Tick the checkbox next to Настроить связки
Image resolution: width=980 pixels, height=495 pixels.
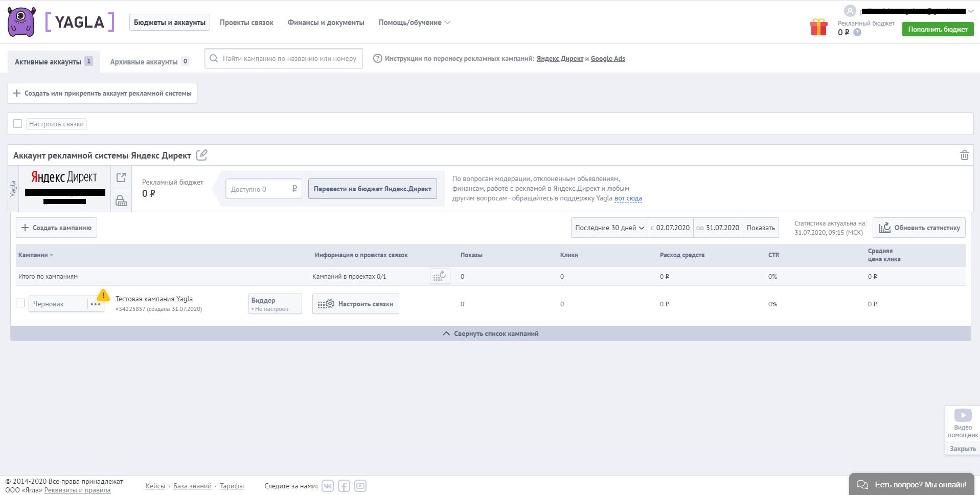pyautogui.click(x=18, y=124)
